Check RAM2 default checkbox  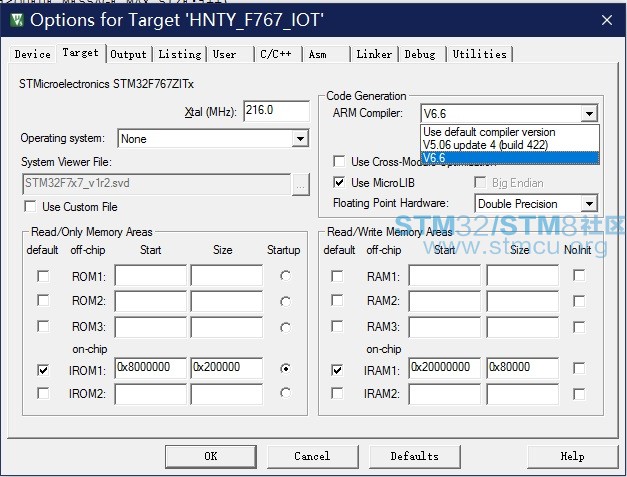pos(337,300)
